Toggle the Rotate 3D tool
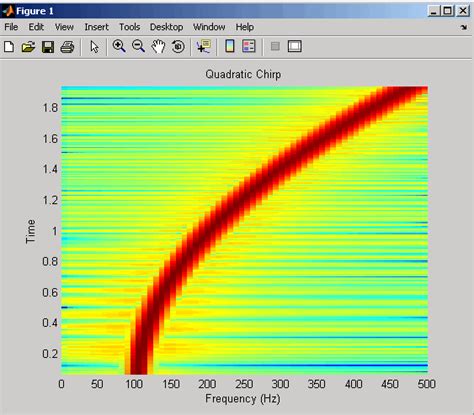Screen dimensions: 474x415 click(178, 46)
